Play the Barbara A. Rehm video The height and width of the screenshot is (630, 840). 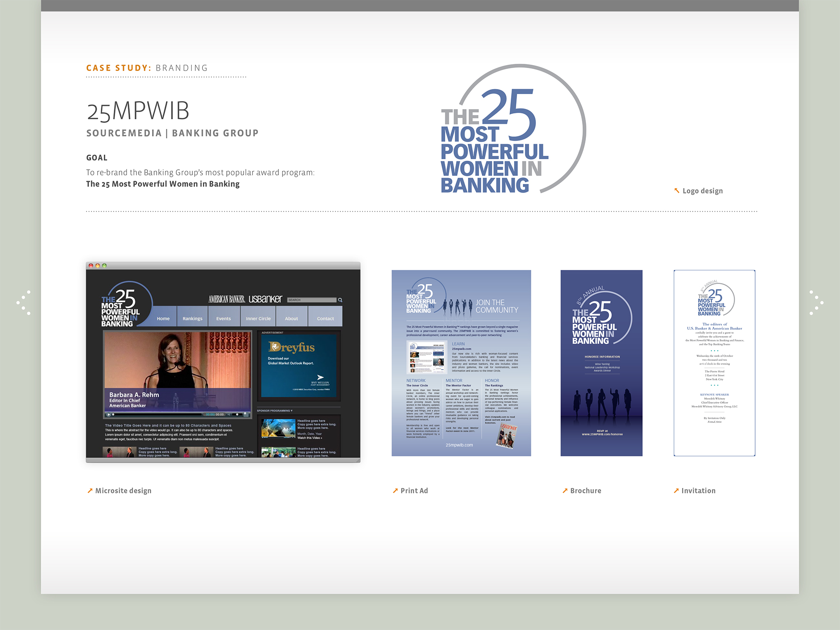coord(109,415)
